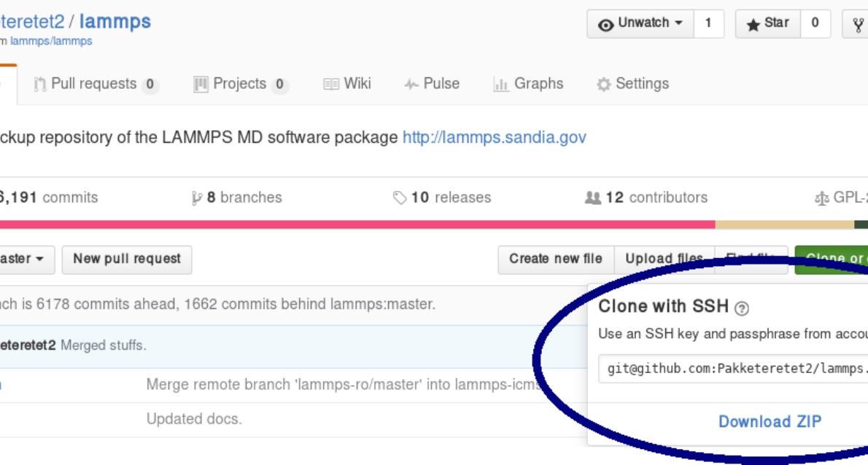Screen dimensions: 868x465
Task: Click the help icon beside Clone with SSH
Action: 742,308
